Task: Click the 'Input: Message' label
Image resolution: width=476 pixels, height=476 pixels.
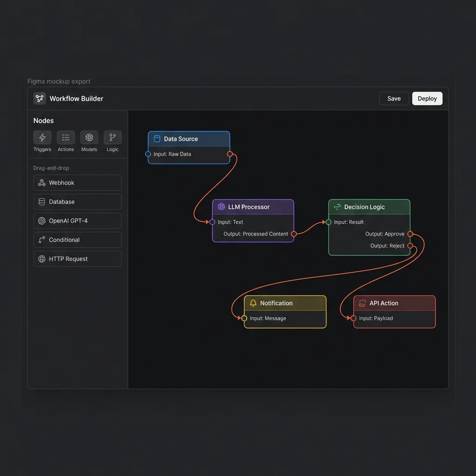Action: click(268, 318)
